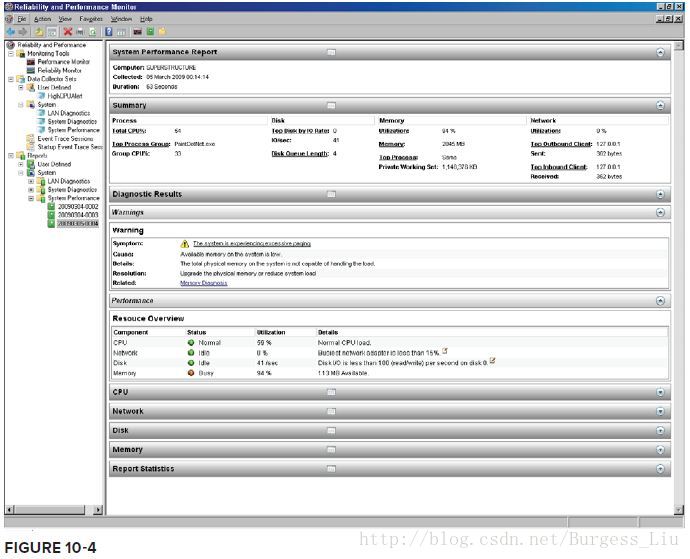690x559 pixels.
Task: Click the green status icon in the CPU row
Action: pos(191,342)
